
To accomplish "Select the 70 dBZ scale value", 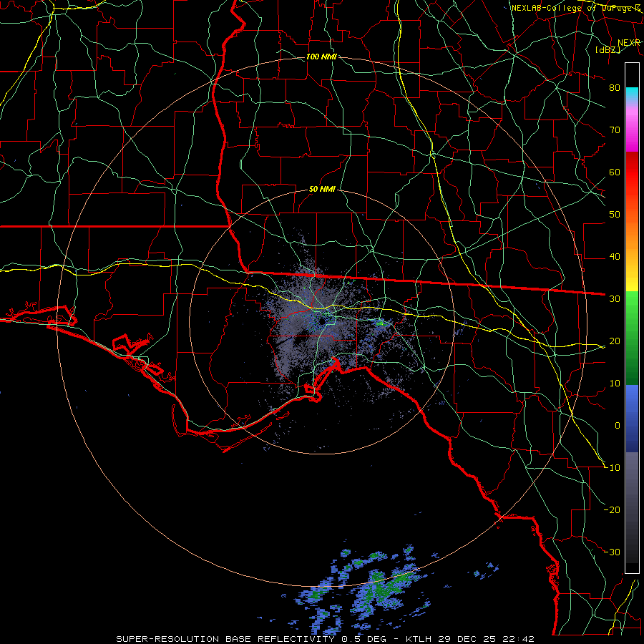I will click(x=615, y=130).
